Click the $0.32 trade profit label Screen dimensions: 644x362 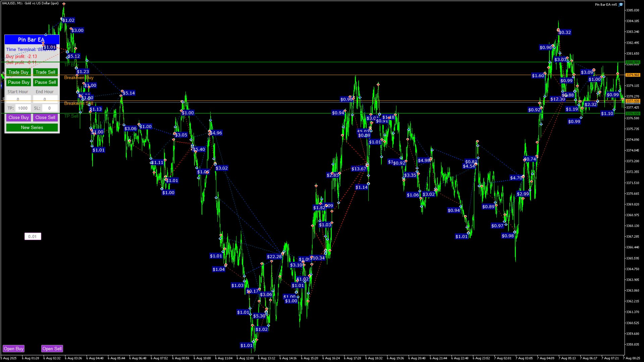pos(565,33)
